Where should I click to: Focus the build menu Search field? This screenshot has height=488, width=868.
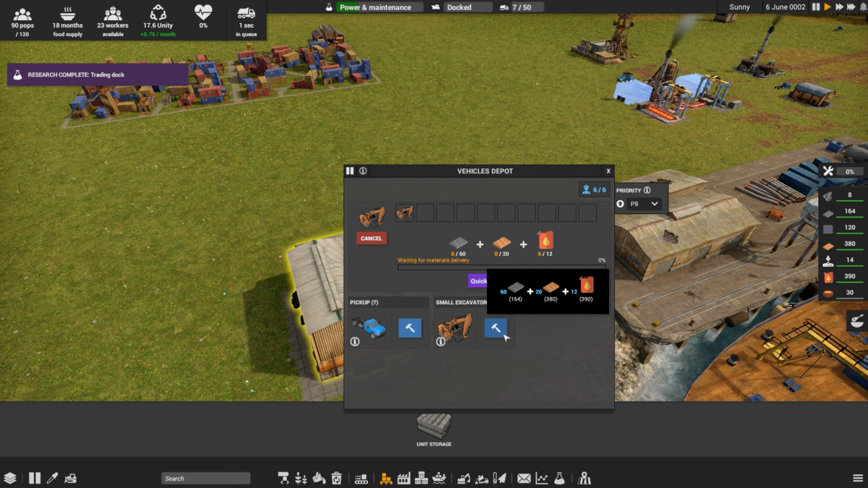tap(206, 478)
